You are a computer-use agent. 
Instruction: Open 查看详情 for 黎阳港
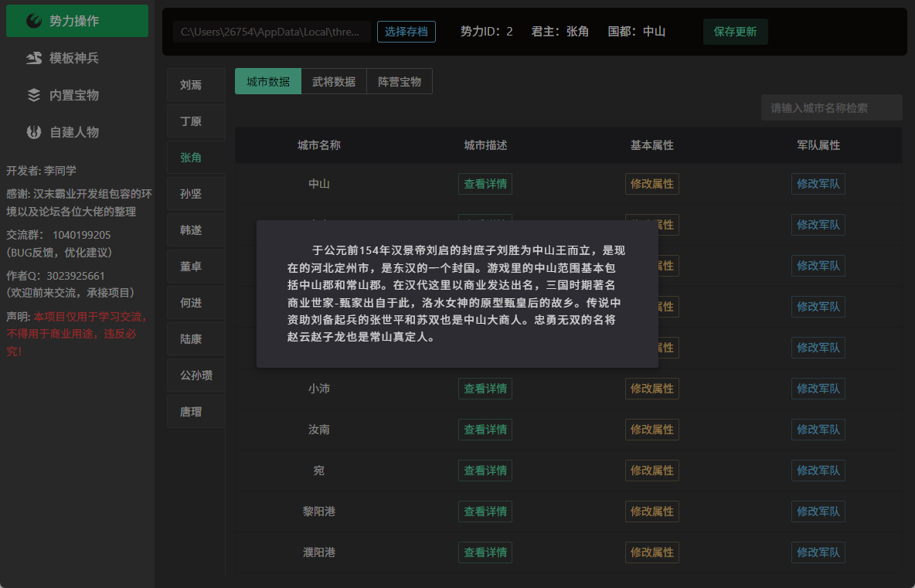point(485,512)
